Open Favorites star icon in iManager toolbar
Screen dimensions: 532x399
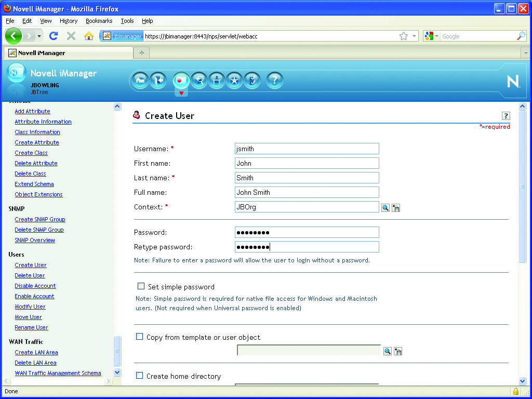[x=234, y=81]
